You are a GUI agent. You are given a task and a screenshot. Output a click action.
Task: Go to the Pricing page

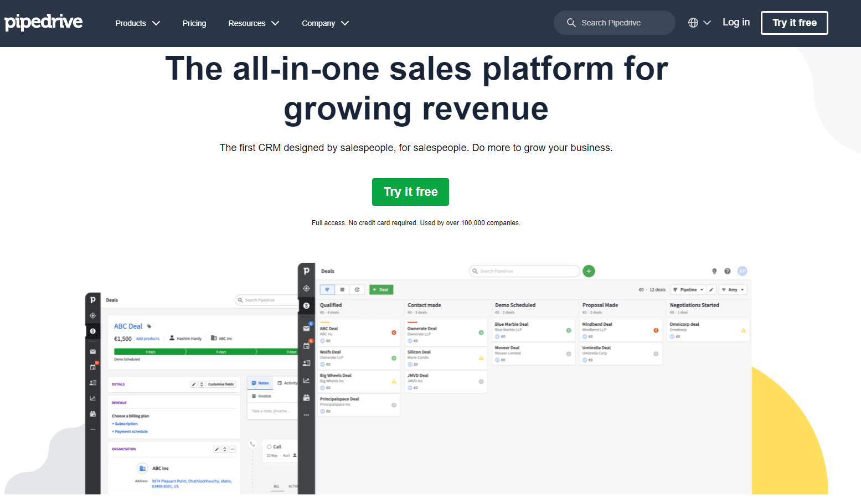pyautogui.click(x=194, y=23)
